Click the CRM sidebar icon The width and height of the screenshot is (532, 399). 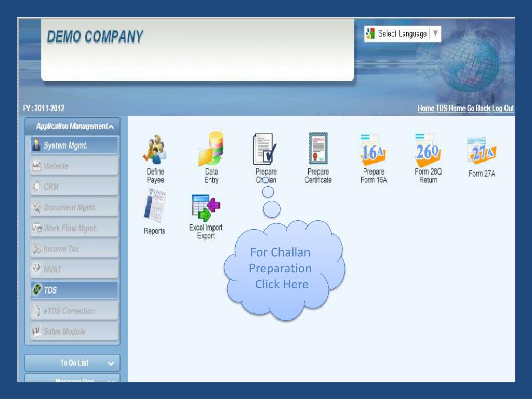[x=36, y=187]
